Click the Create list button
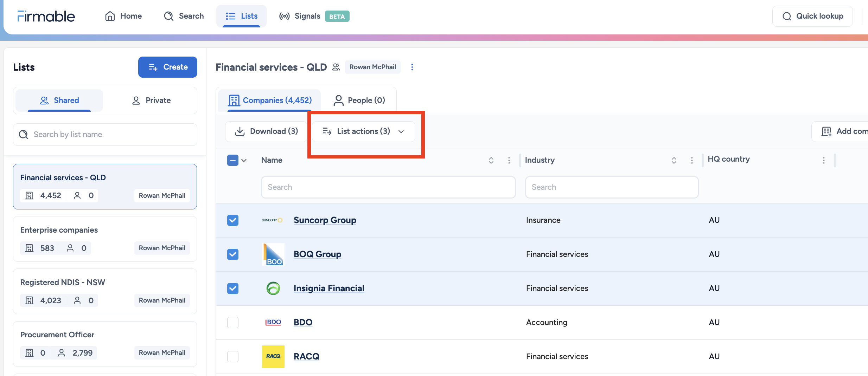The image size is (868, 376). (x=168, y=67)
